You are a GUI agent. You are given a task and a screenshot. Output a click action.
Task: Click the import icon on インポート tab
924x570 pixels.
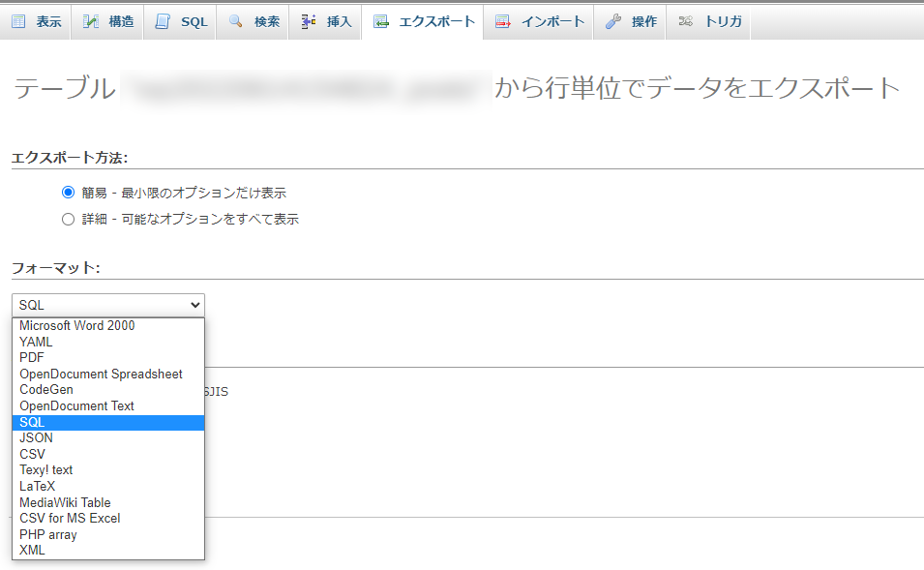tap(503, 21)
